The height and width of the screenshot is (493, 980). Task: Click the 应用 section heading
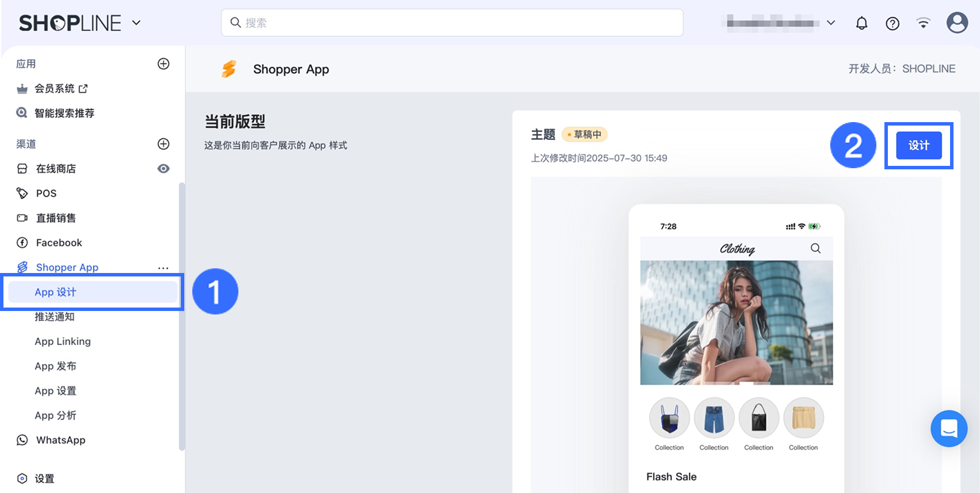point(26,64)
